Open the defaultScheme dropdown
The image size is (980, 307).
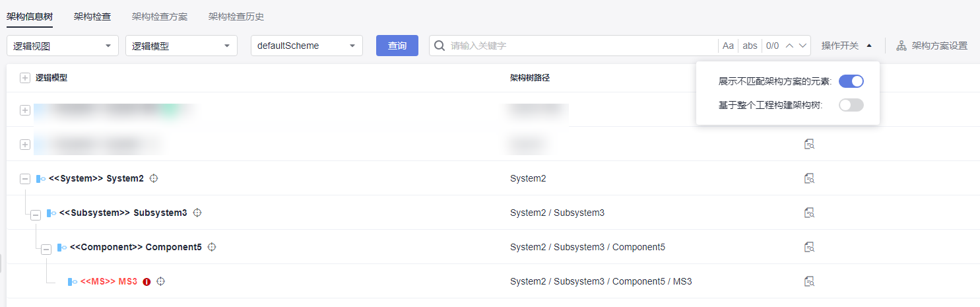307,46
